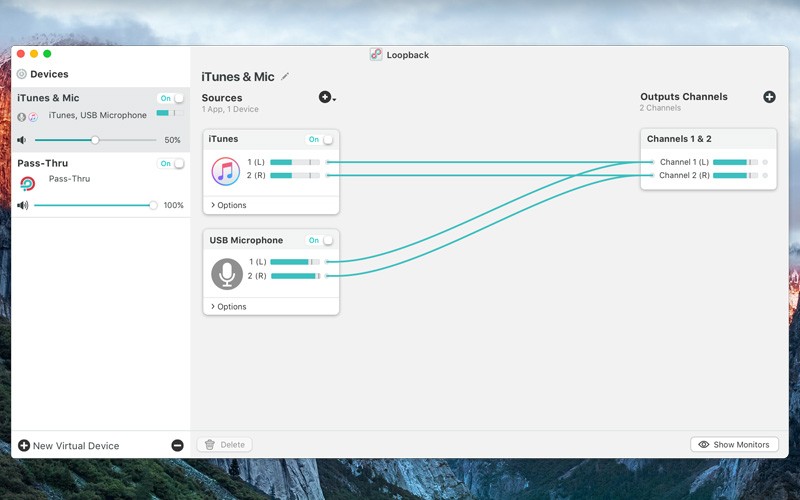
Task: Toggle the USB Microphone source On switch
Action: pyautogui.click(x=320, y=240)
